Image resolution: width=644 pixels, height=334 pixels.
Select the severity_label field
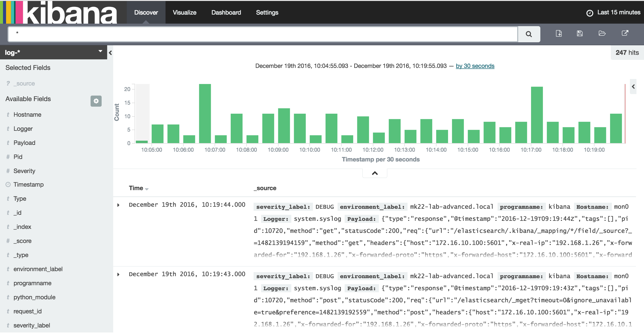pyautogui.click(x=32, y=325)
